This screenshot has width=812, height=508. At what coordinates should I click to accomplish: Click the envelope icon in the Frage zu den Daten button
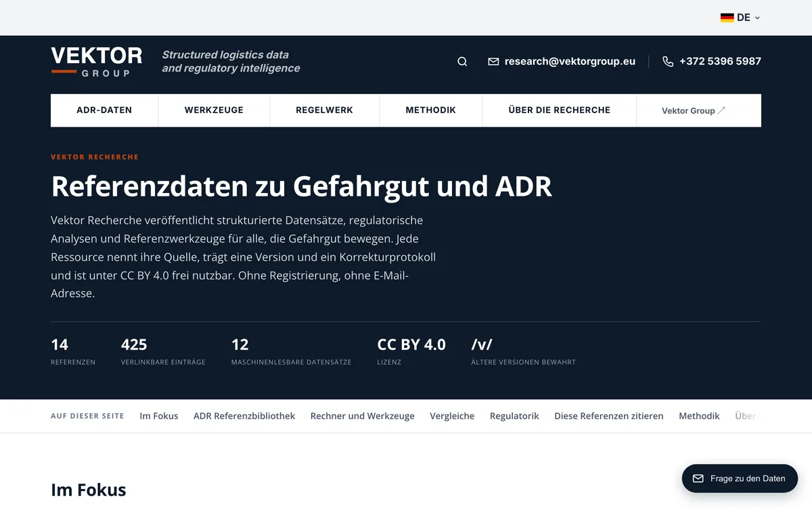[x=698, y=478]
